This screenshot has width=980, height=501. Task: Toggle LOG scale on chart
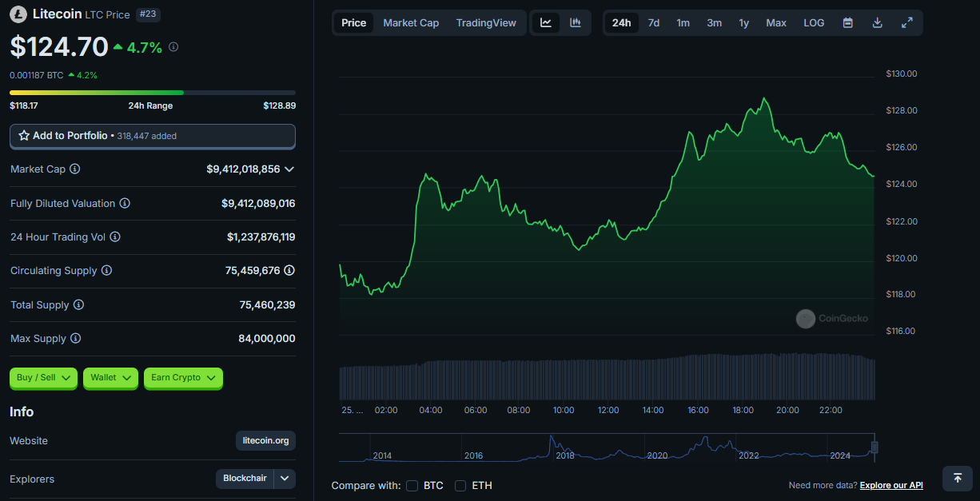pos(814,22)
